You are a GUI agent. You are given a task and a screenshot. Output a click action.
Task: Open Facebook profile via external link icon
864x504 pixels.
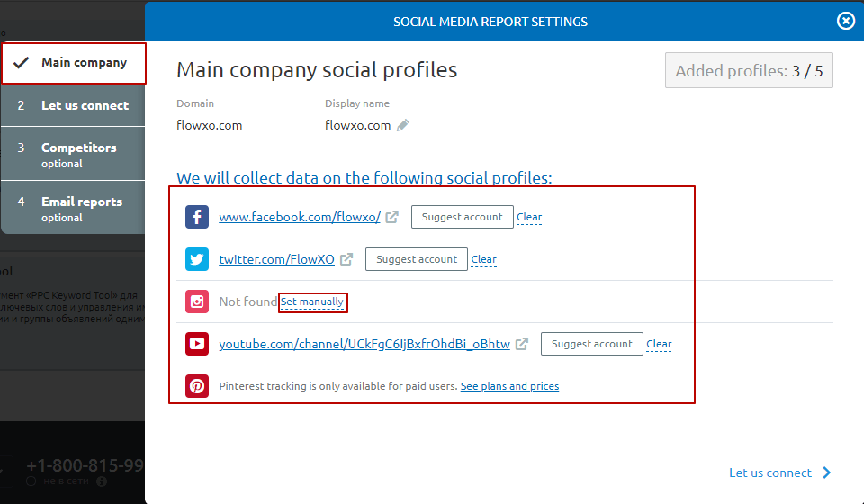tap(391, 217)
